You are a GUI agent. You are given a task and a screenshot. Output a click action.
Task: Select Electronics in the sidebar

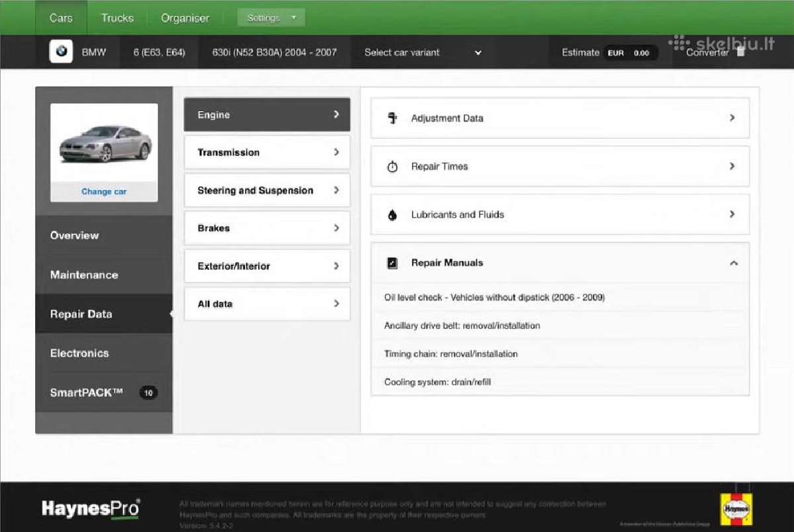(x=104, y=353)
